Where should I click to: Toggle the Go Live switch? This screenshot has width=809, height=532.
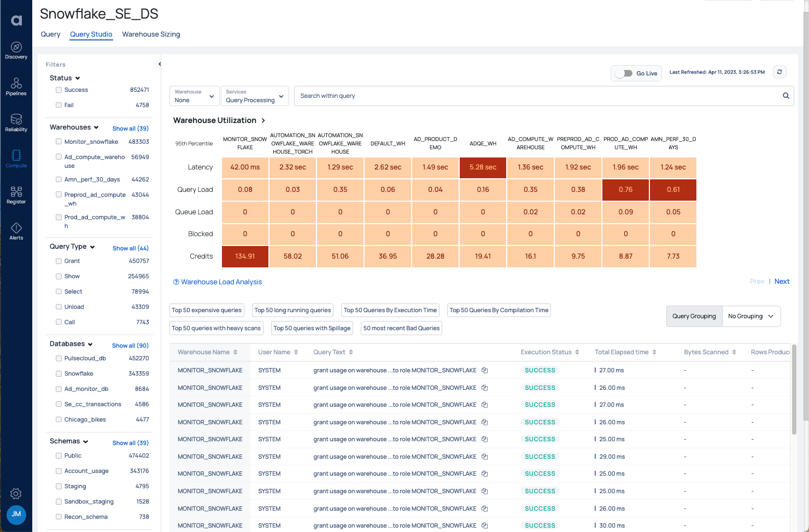tap(624, 73)
